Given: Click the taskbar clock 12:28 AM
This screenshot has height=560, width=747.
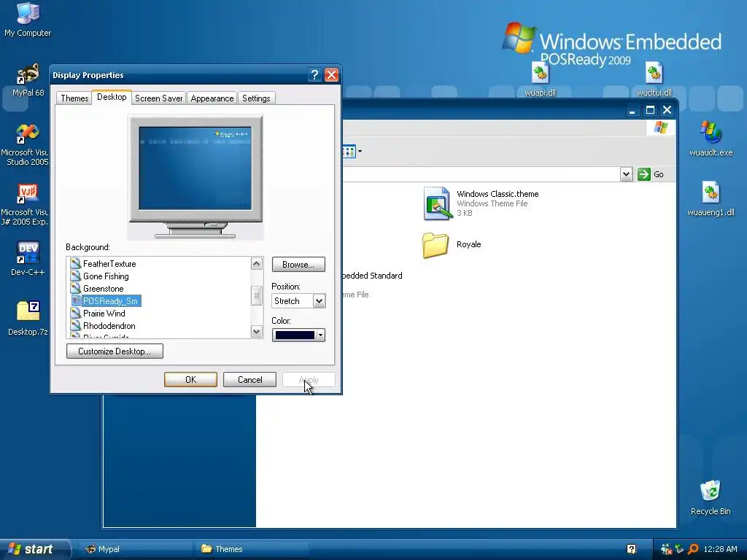Looking at the screenshot, I should (720, 549).
